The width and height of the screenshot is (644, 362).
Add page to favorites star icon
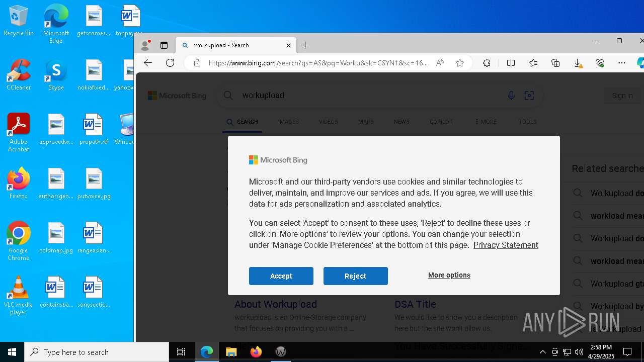tap(459, 63)
